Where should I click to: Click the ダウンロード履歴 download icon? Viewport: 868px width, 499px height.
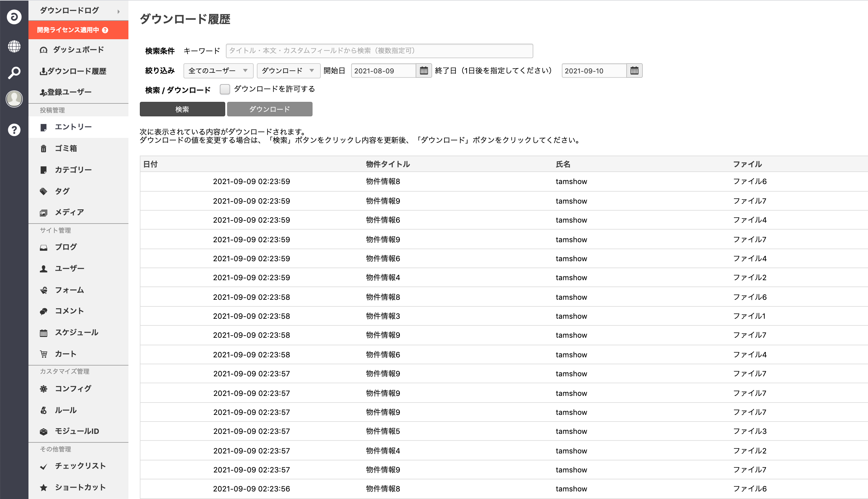coord(43,71)
